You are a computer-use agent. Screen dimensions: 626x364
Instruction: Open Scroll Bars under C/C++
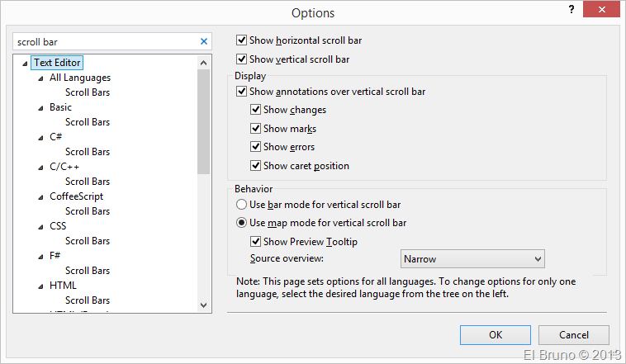click(x=88, y=182)
